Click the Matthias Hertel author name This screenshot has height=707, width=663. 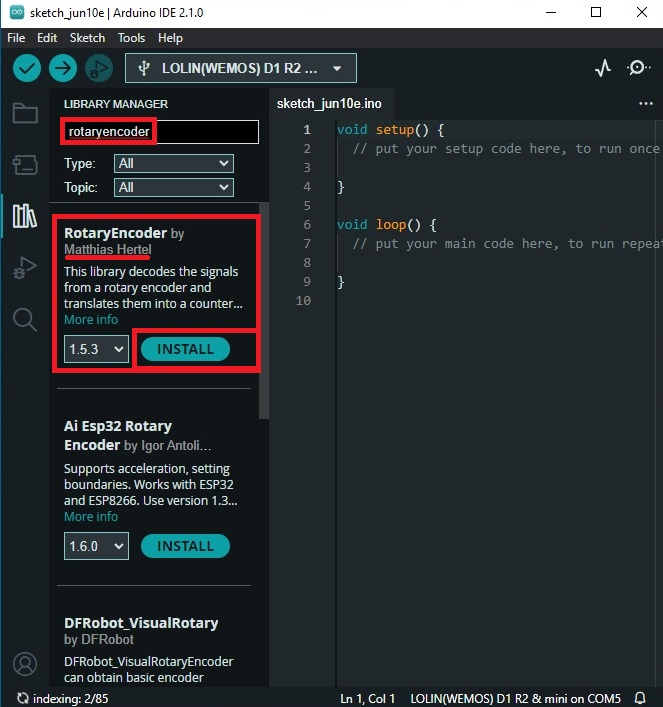pos(108,249)
